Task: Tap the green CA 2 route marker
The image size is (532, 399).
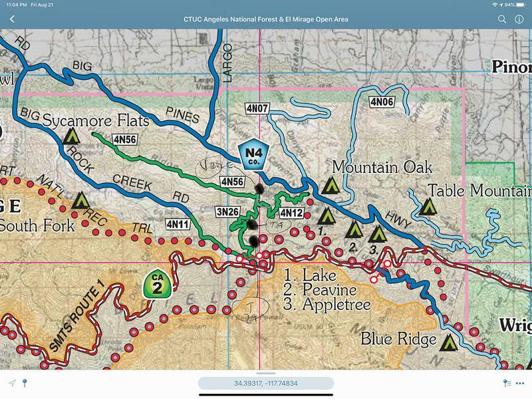Action: (x=156, y=285)
